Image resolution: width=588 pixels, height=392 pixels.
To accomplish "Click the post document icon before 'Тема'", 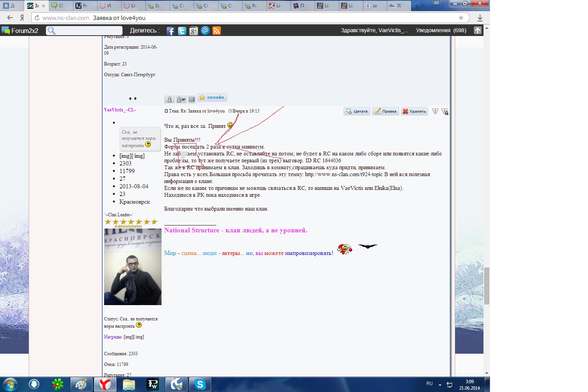I will (x=166, y=111).
